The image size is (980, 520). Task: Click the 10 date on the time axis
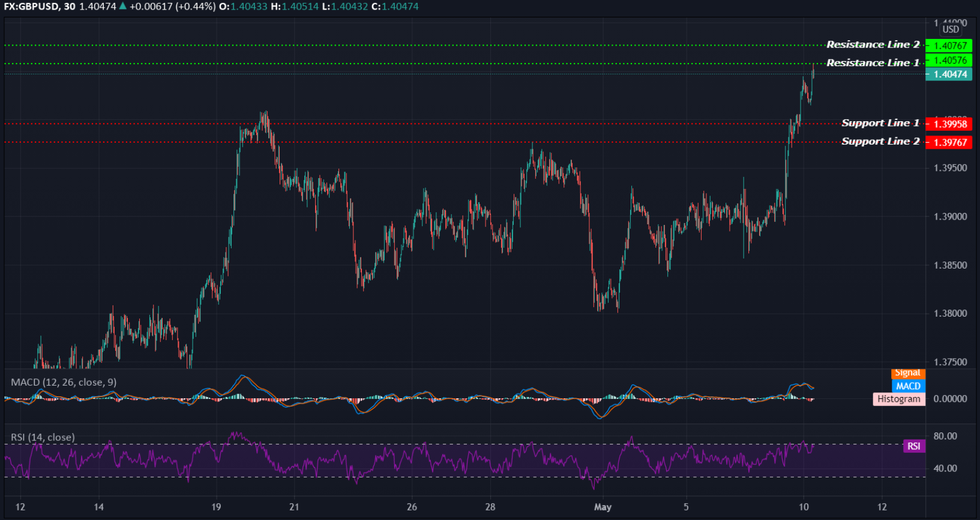pyautogui.click(x=804, y=507)
